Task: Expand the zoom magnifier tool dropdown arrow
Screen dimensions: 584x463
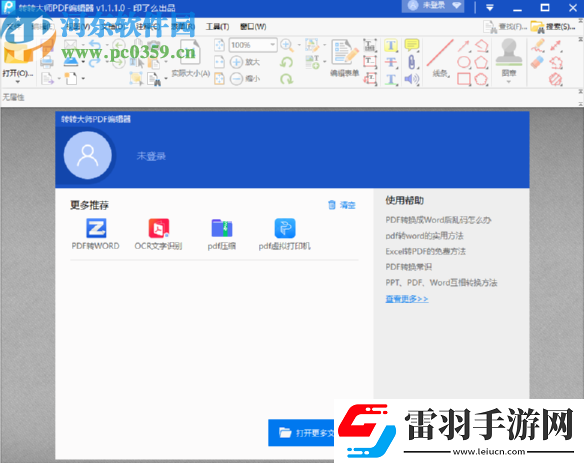Action: pos(299,45)
